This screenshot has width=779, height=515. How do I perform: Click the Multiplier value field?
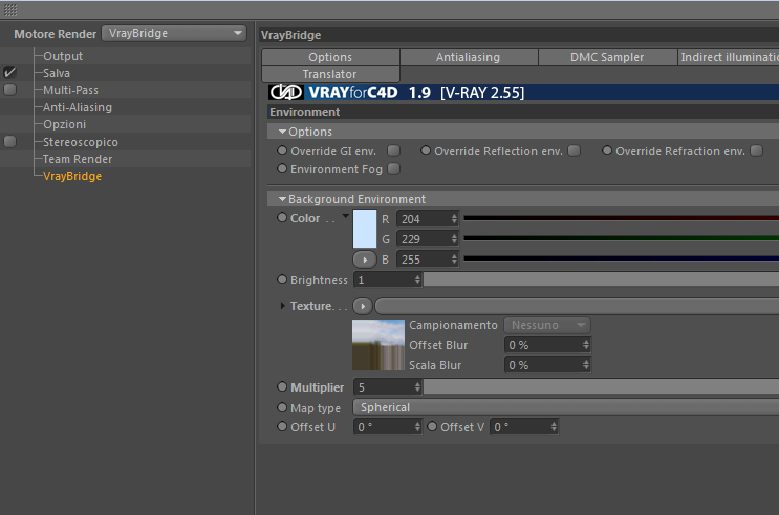click(388, 387)
